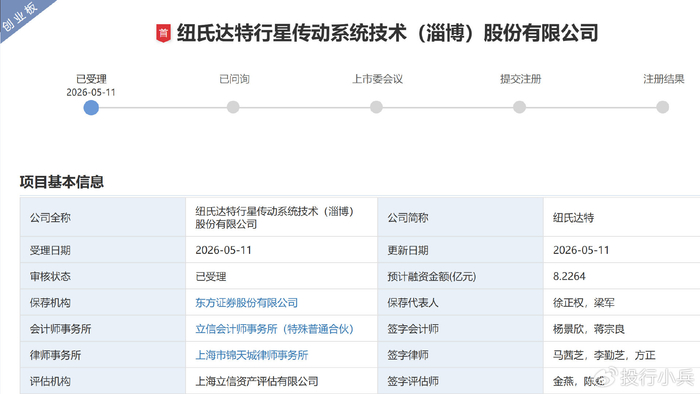This screenshot has width=700, height=394.
Task: Click the 受理日期 label cell
Action: (x=103, y=250)
